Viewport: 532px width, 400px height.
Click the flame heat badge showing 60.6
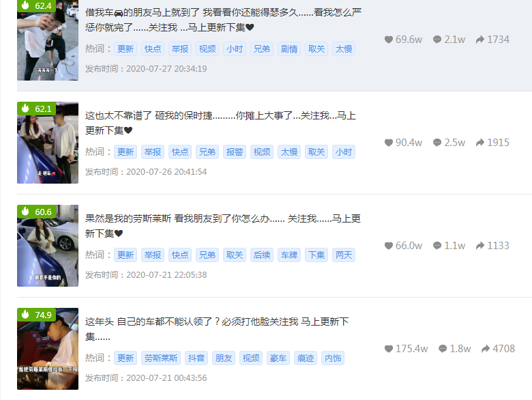point(37,212)
